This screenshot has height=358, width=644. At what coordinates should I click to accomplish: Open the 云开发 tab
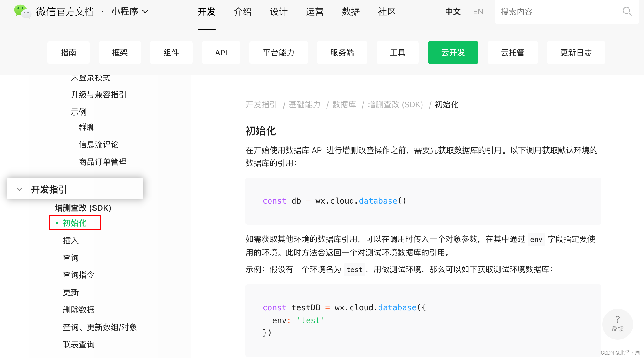453,53
